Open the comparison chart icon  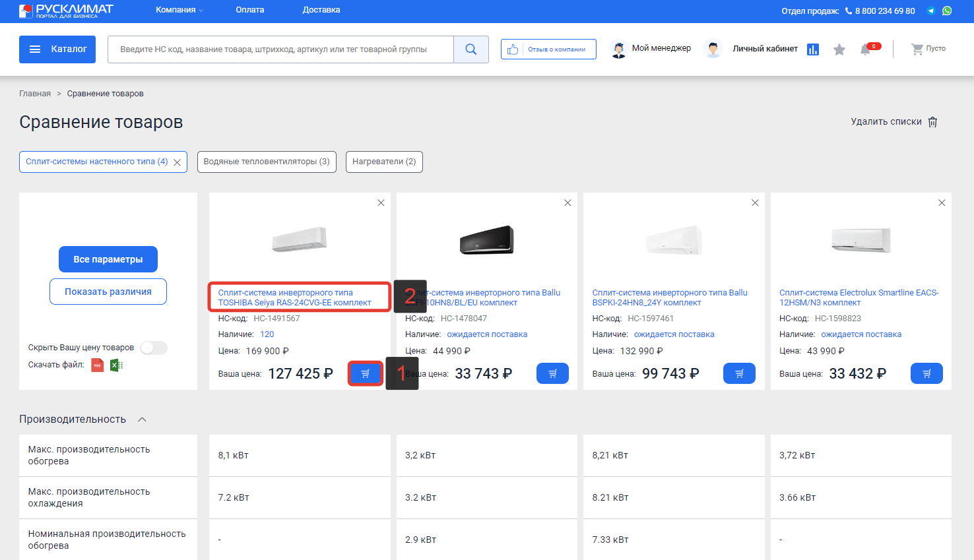click(x=813, y=49)
